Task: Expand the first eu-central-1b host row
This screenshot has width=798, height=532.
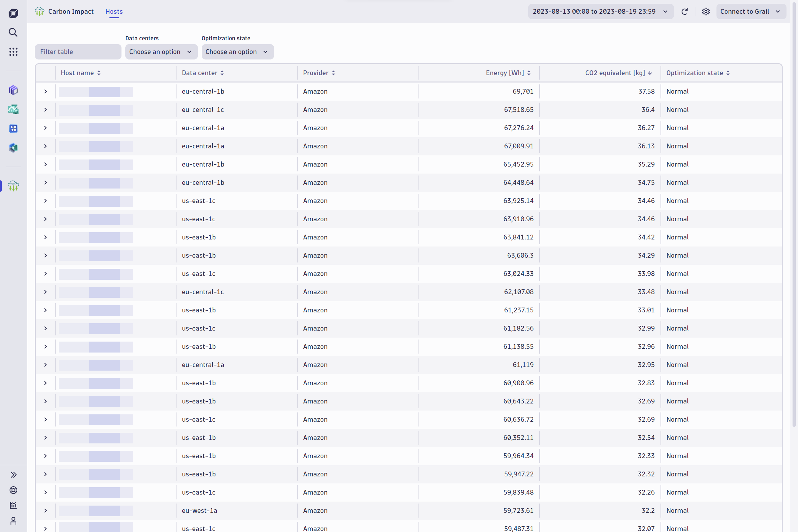Action: (45, 91)
